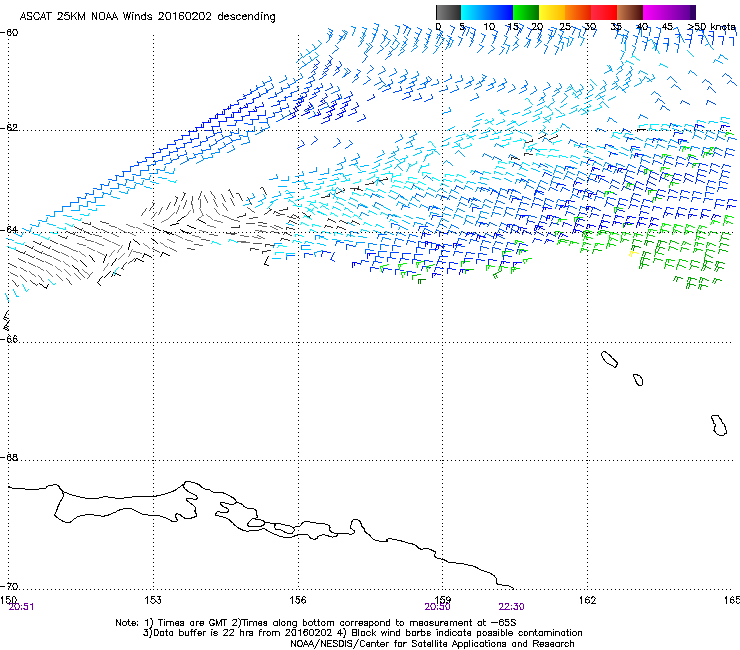
Task: Click the yellow 20-25 knots legend segment
Action: [552, 12]
